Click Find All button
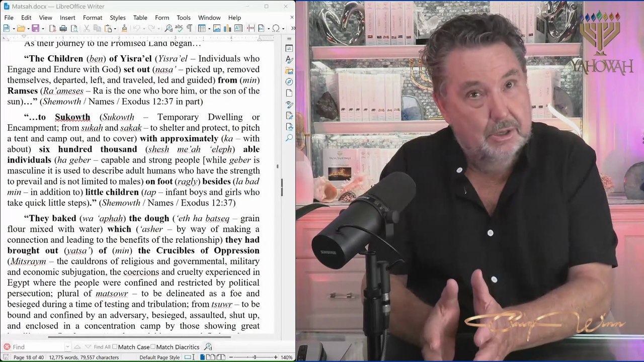 coord(102,347)
